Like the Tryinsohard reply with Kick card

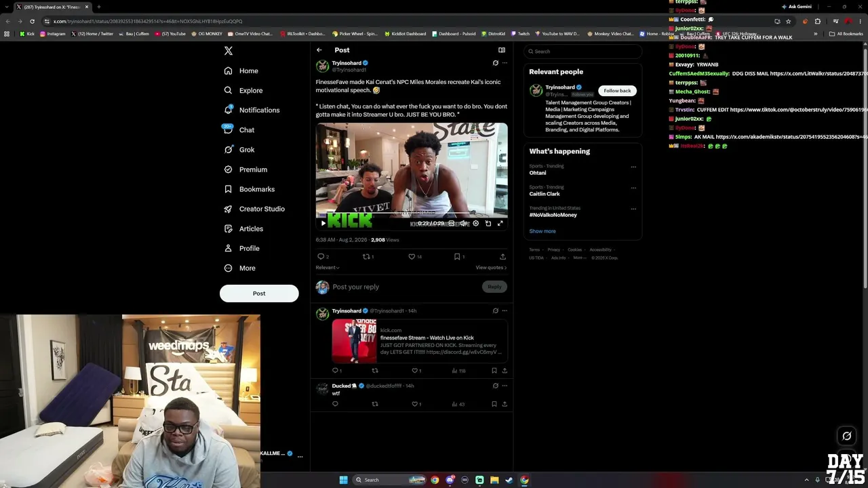point(415,371)
